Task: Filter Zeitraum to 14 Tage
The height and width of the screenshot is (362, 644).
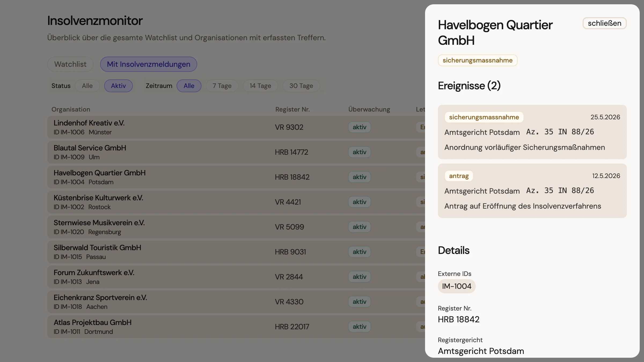Action: pyautogui.click(x=260, y=86)
